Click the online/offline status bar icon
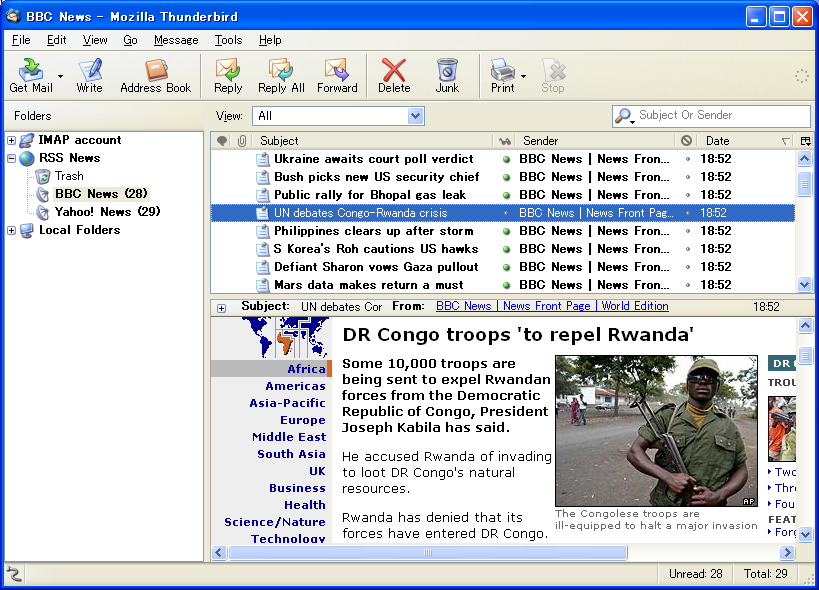This screenshot has width=819, height=590. [x=14, y=574]
